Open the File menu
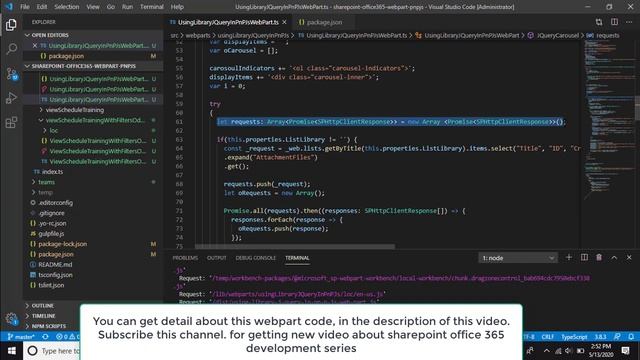 point(25,7)
